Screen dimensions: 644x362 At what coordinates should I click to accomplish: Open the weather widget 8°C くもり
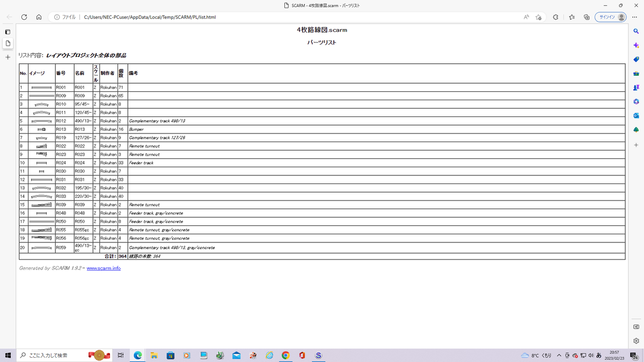point(536,356)
